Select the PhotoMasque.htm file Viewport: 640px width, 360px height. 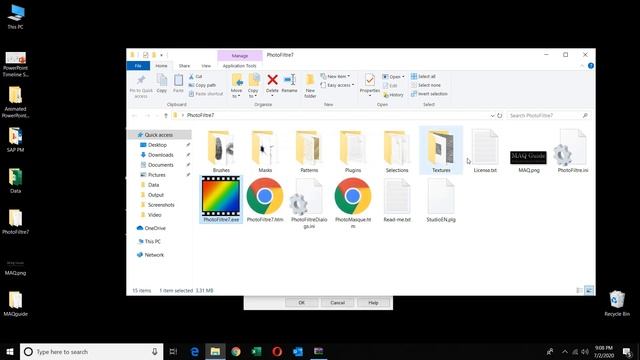353,203
